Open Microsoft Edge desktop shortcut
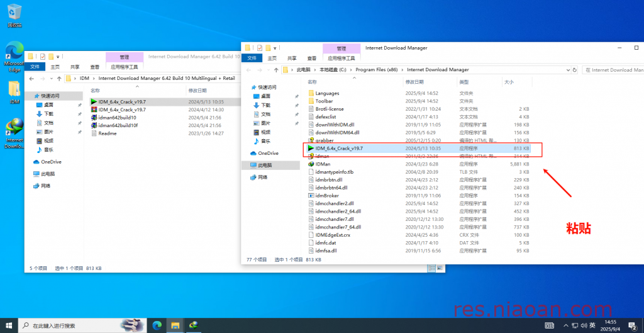 [14, 57]
